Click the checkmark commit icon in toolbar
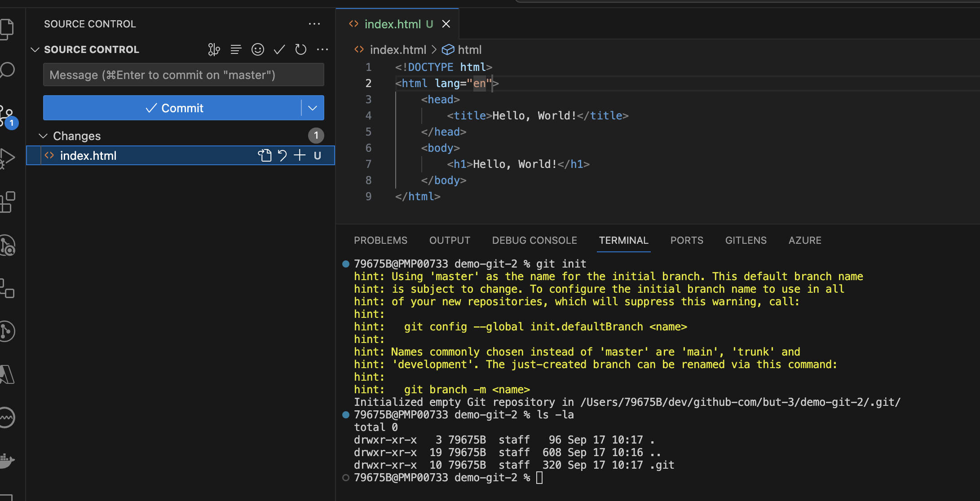 point(279,49)
